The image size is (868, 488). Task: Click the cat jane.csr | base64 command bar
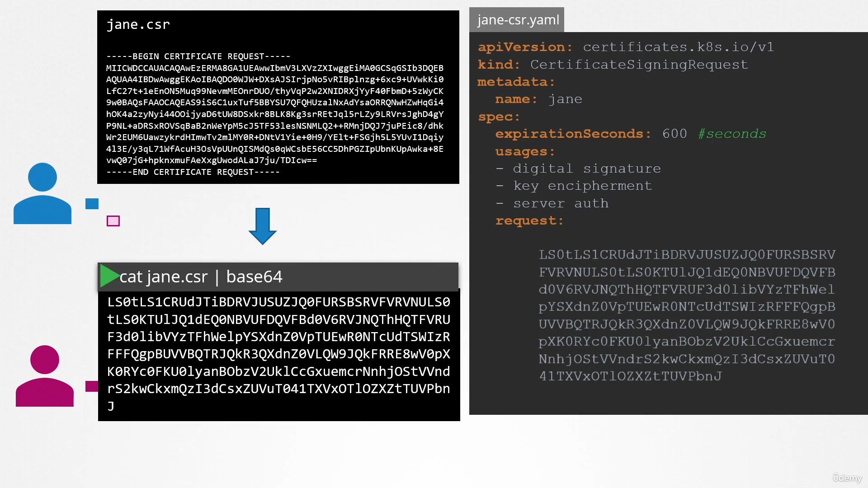click(278, 277)
